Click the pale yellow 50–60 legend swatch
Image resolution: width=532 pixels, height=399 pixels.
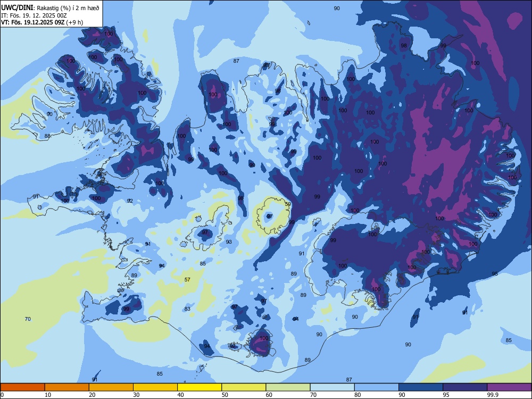pyautogui.click(x=244, y=387)
